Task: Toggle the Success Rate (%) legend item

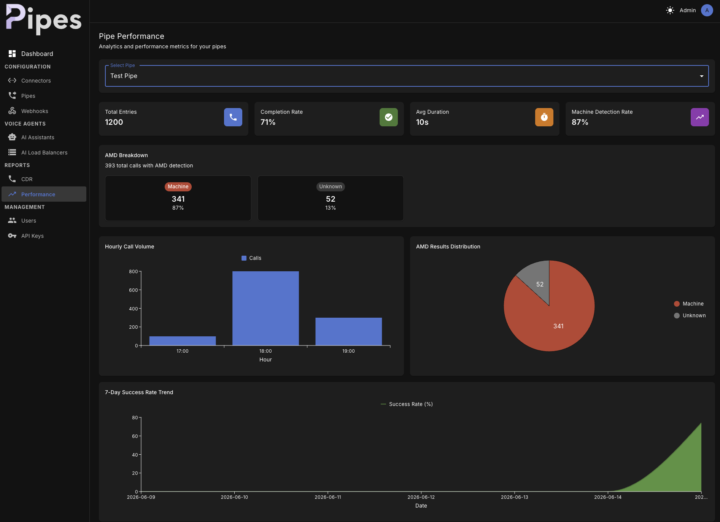Action: (406, 404)
